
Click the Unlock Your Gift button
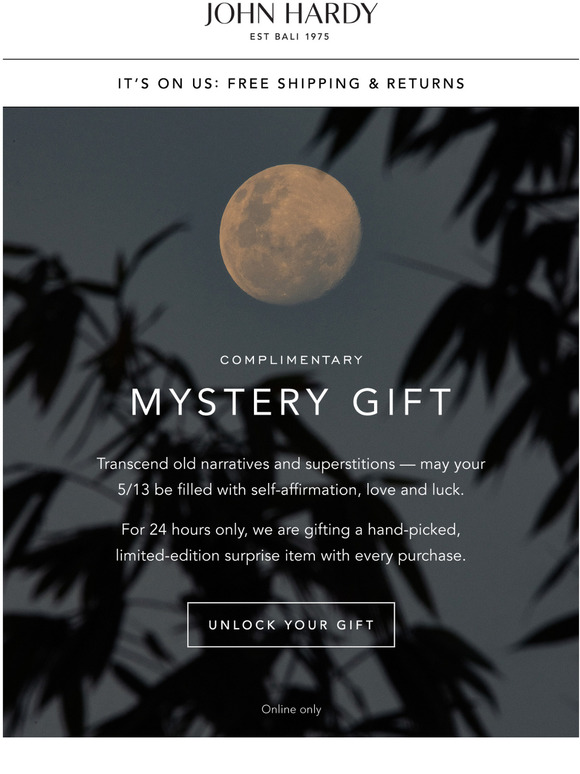(x=291, y=624)
